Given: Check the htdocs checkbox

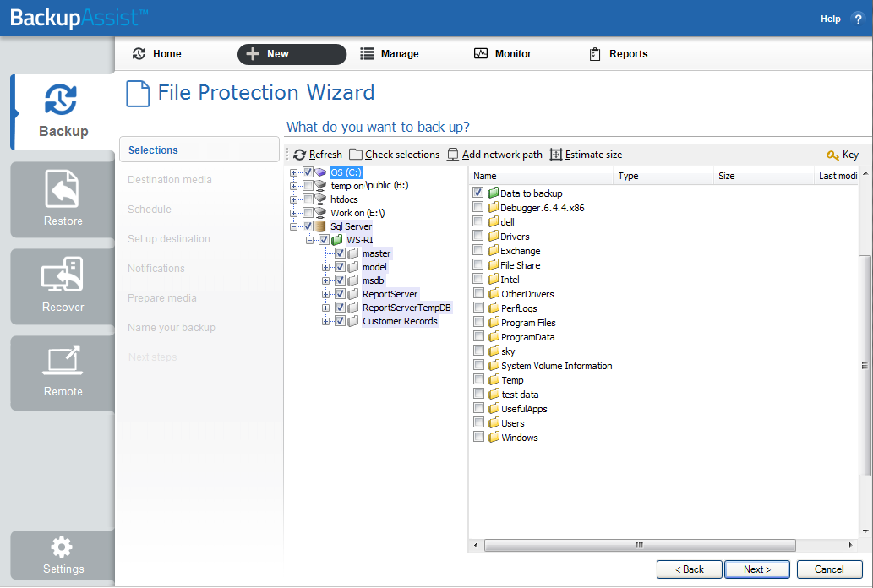Looking at the screenshot, I should point(308,199).
